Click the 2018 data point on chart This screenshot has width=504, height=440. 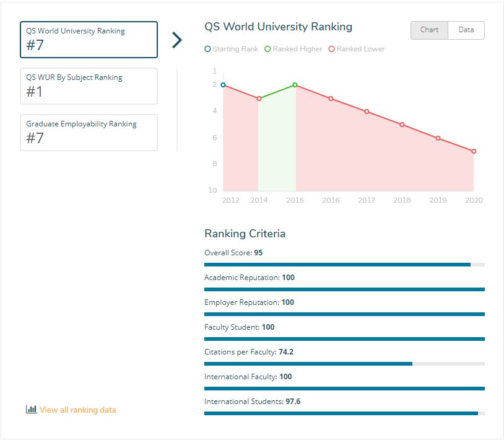click(x=402, y=125)
